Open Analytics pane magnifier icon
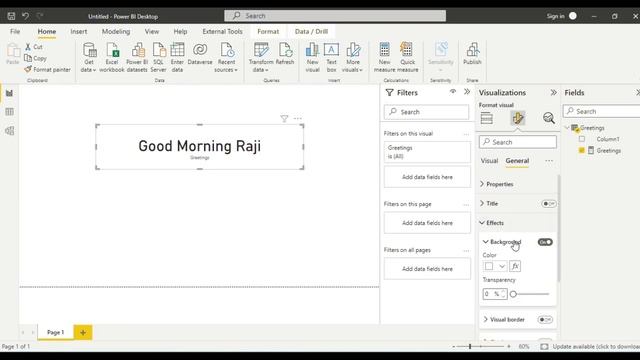 pyautogui.click(x=549, y=118)
